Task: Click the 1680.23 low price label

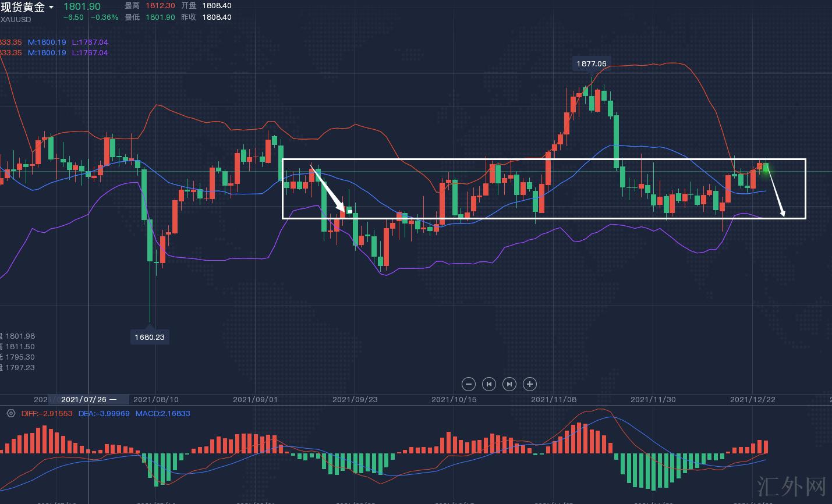Action: [x=150, y=337]
